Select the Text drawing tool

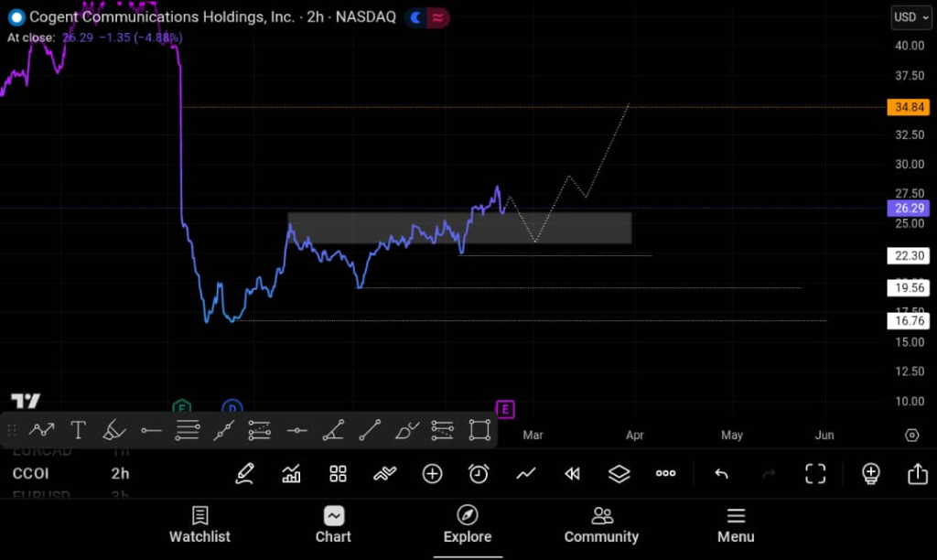(78, 430)
